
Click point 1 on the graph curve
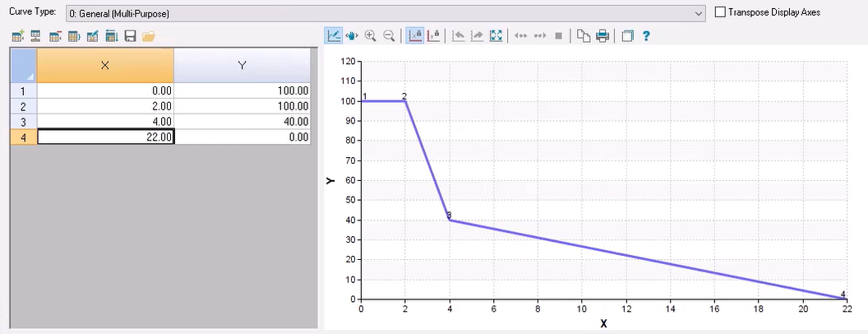(362, 101)
